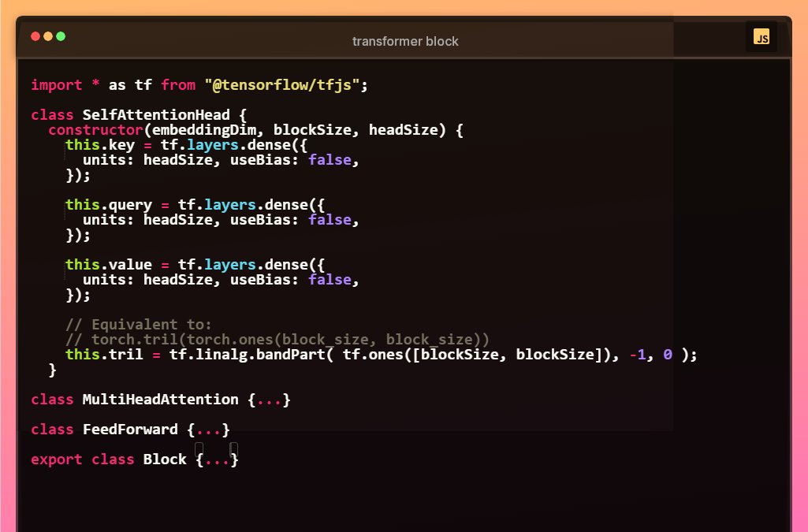Click this.key assignment text

pyautogui.click(x=100, y=145)
